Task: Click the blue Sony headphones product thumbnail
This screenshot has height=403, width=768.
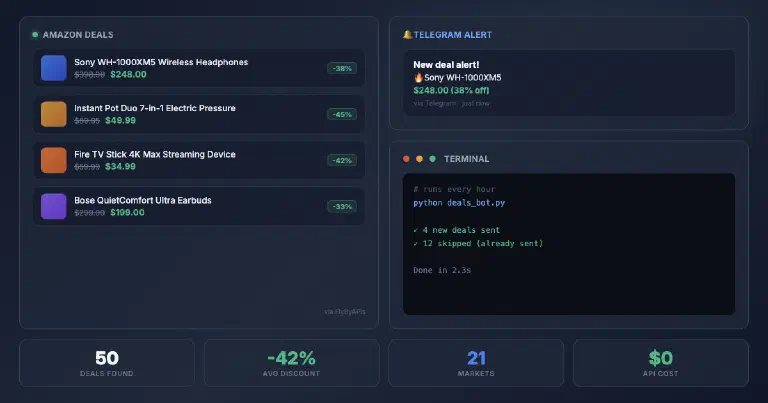Action: 53,68
